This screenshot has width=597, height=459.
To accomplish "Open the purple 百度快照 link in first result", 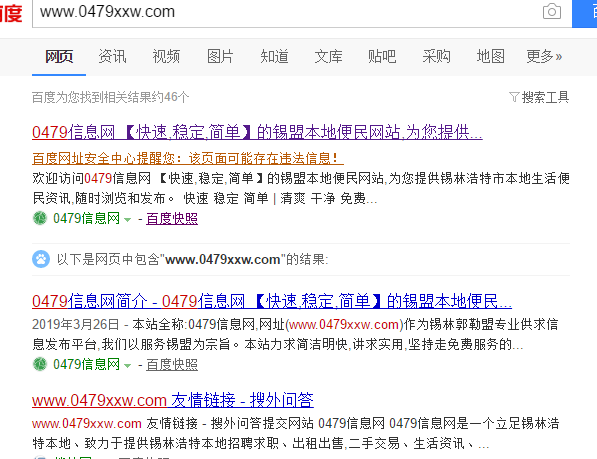I will pos(172,218).
